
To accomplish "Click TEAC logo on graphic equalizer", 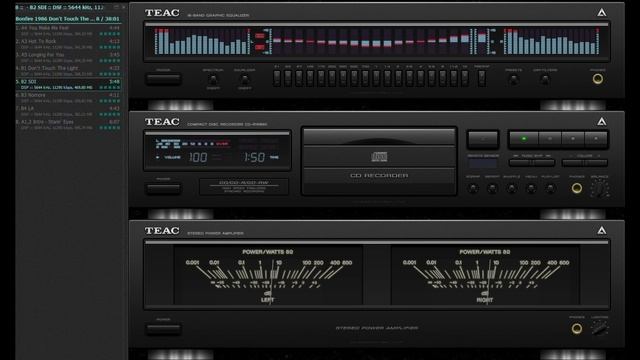I will (x=162, y=13).
